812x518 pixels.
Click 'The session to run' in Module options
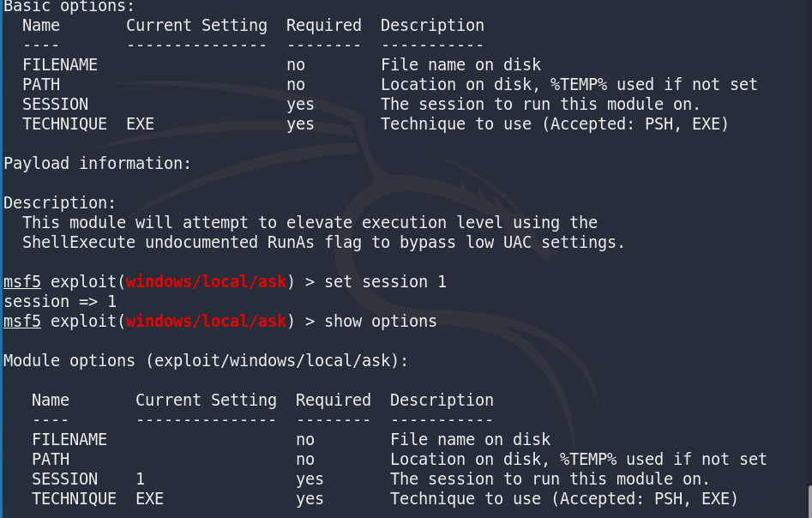pyautogui.click(x=475, y=479)
